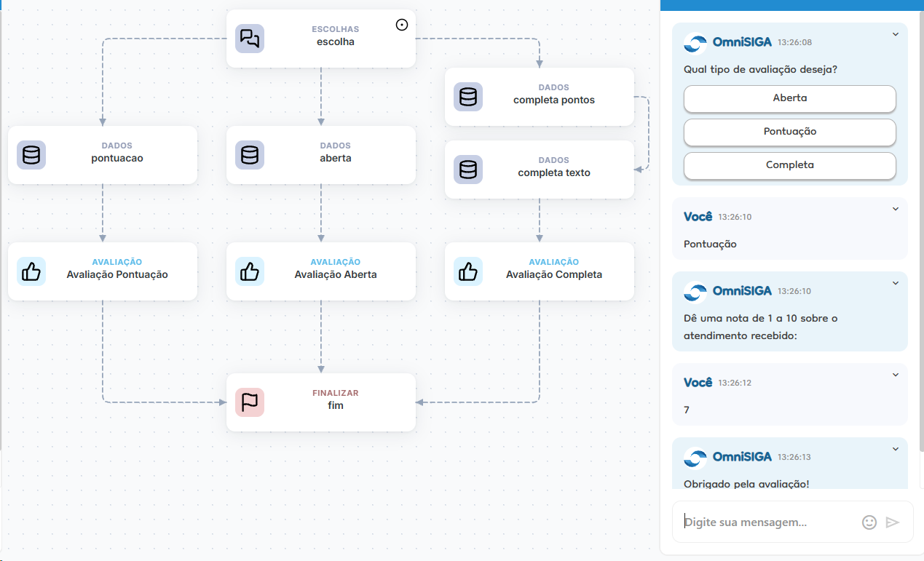Click the chat bubbles icon on escolha node
Viewport: 924px width, 561px height.
pos(250,39)
